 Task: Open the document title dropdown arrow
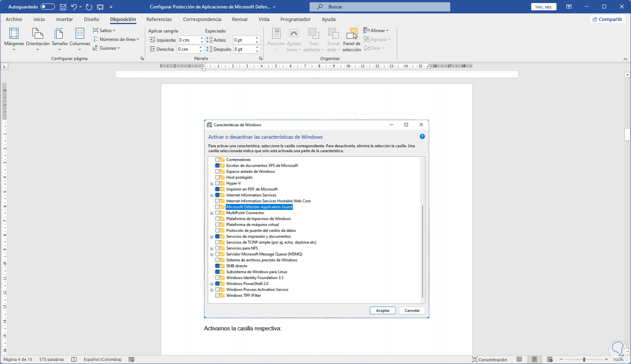point(274,7)
